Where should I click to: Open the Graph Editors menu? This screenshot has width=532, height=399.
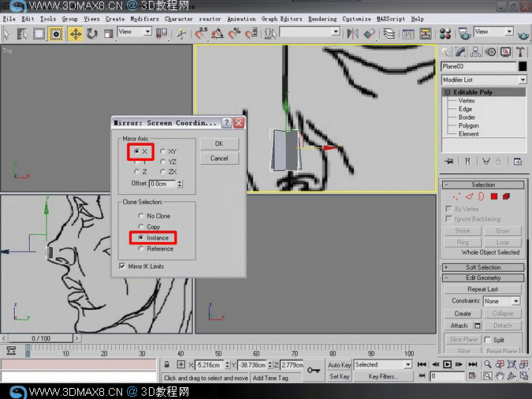click(x=281, y=19)
